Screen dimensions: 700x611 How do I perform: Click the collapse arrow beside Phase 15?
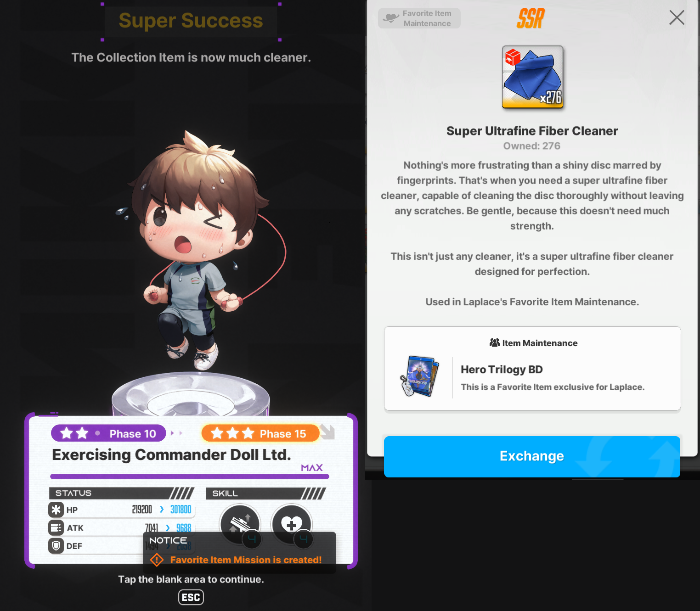click(327, 432)
